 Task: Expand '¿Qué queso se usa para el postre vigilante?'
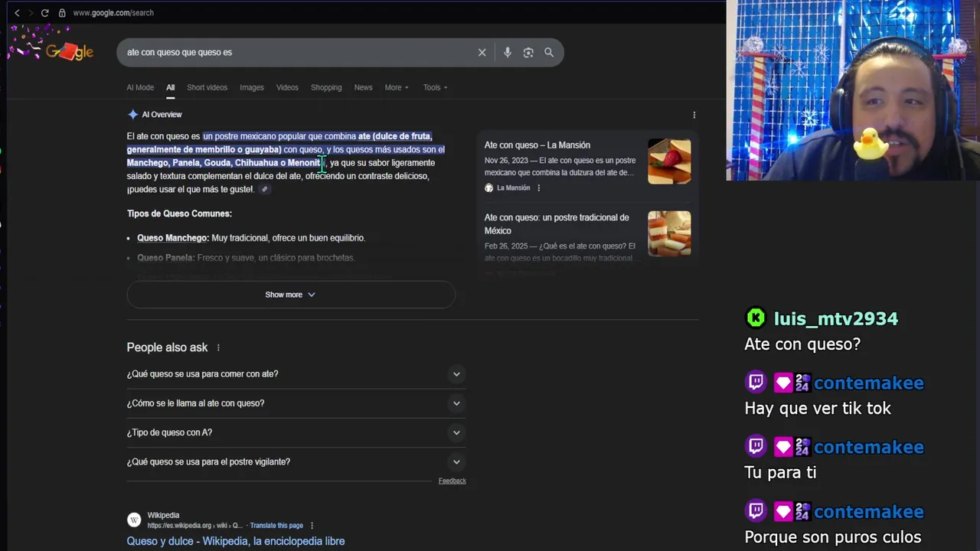tap(296, 462)
